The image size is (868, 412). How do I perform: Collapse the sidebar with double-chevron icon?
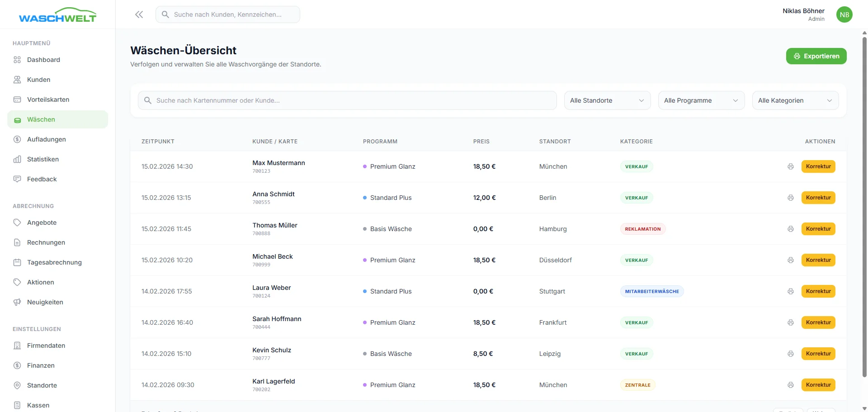tap(139, 14)
